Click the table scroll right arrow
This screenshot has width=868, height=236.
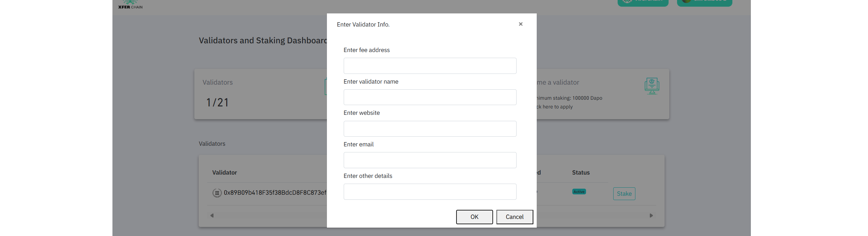tap(651, 216)
